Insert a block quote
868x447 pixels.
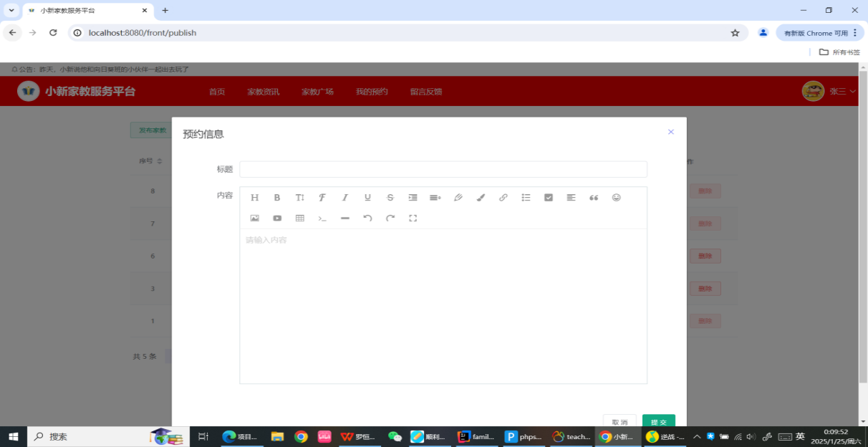pyautogui.click(x=594, y=198)
